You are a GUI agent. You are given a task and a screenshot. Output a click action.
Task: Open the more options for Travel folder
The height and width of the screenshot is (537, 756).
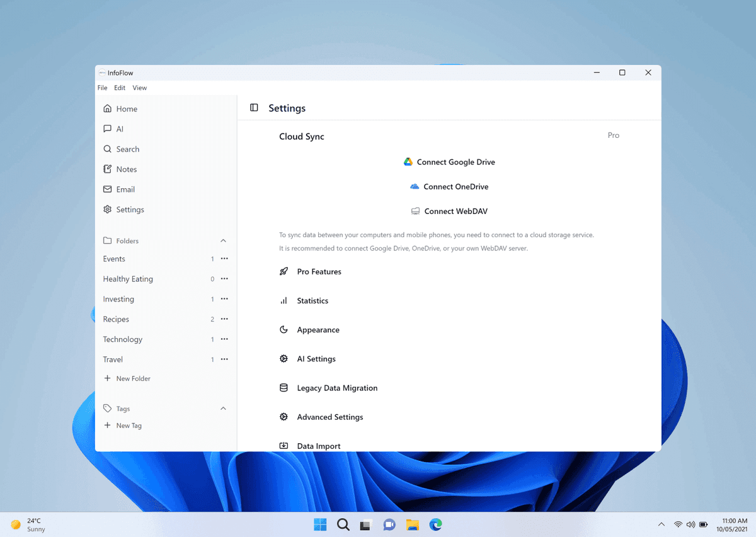(x=224, y=359)
